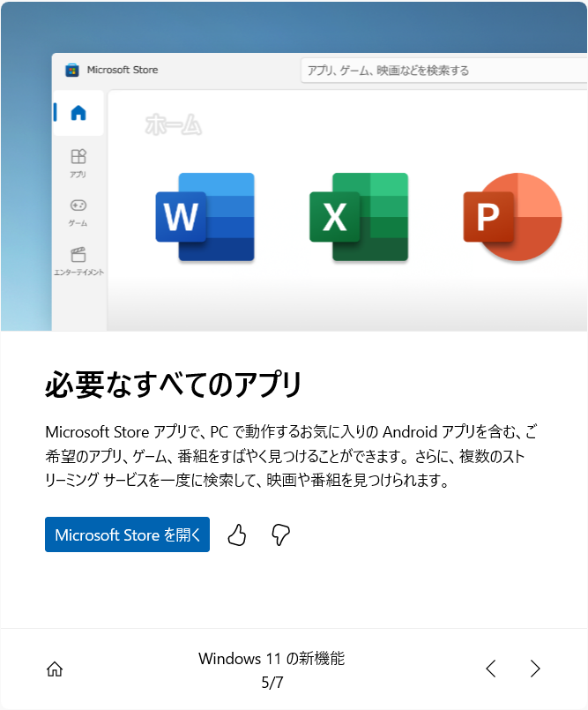Click the PowerPoint icon in the Store image
Viewport: 588px width, 710px height.
click(513, 217)
